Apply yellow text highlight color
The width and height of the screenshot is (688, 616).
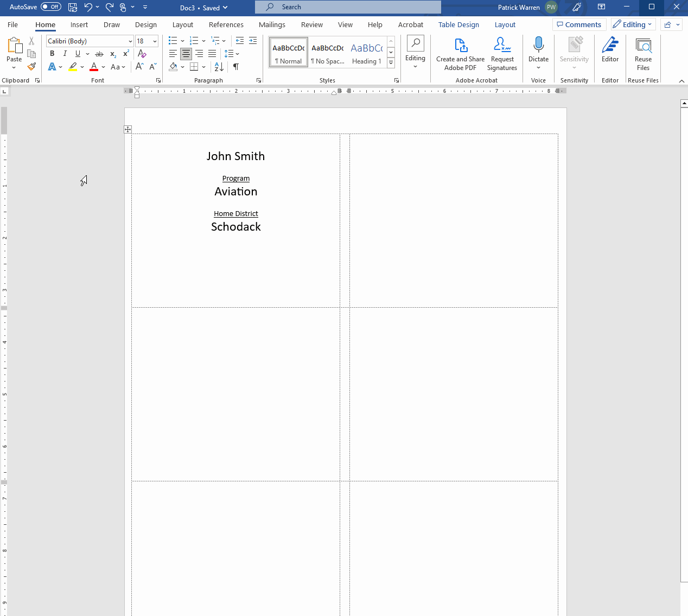73,67
